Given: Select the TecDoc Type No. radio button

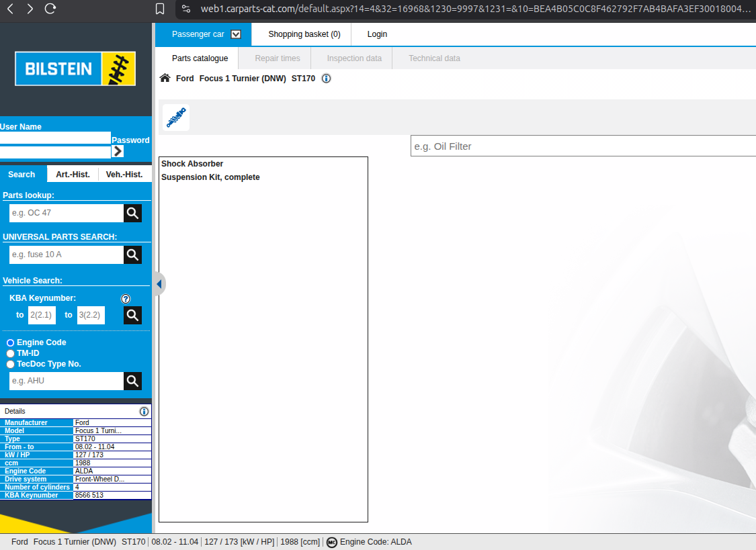Looking at the screenshot, I should click(10, 364).
